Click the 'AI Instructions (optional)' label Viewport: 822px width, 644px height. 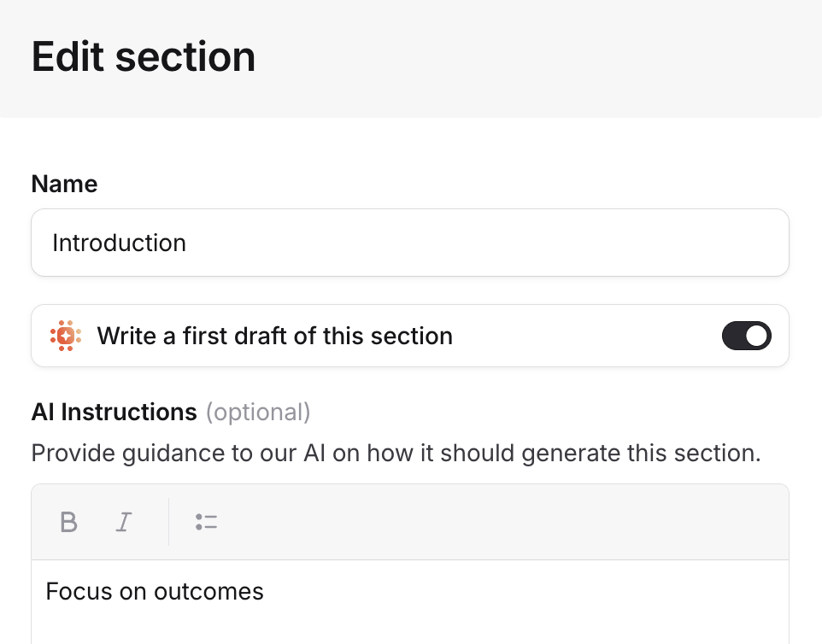click(x=171, y=412)
